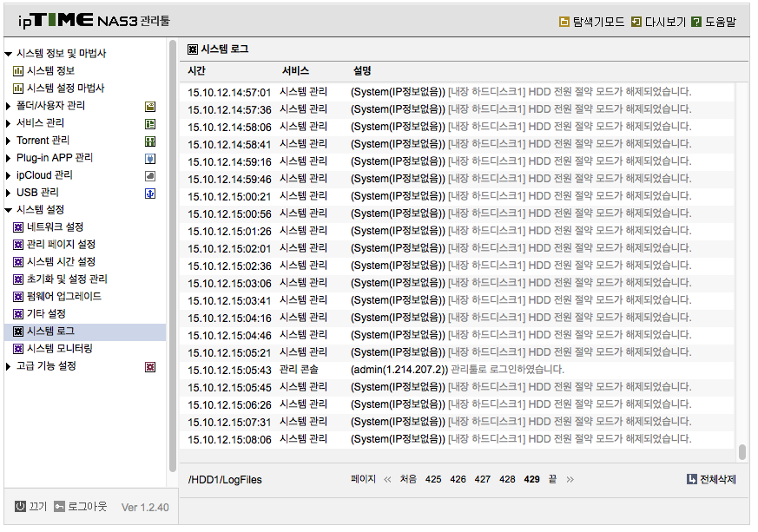
Task: Click the 서비스 column header
Action: (295, 71)
